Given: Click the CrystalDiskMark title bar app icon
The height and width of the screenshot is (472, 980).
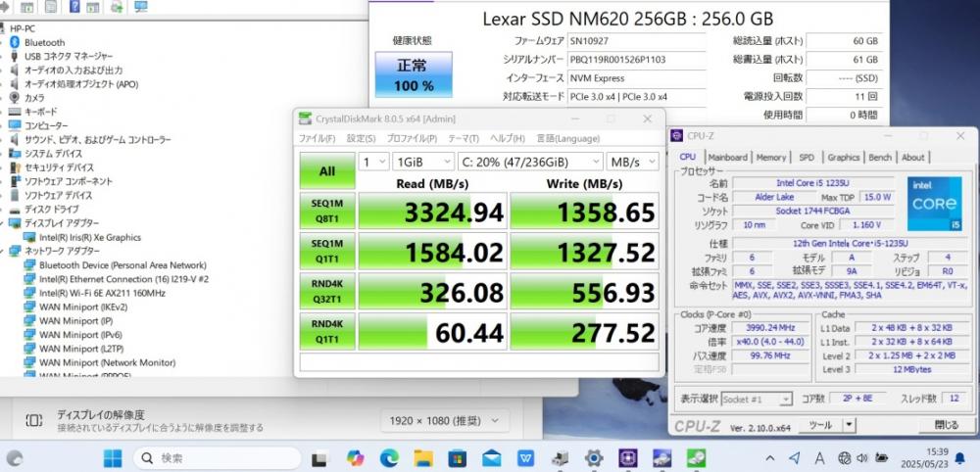Looking at the screenshot, I should coord(305,118).
